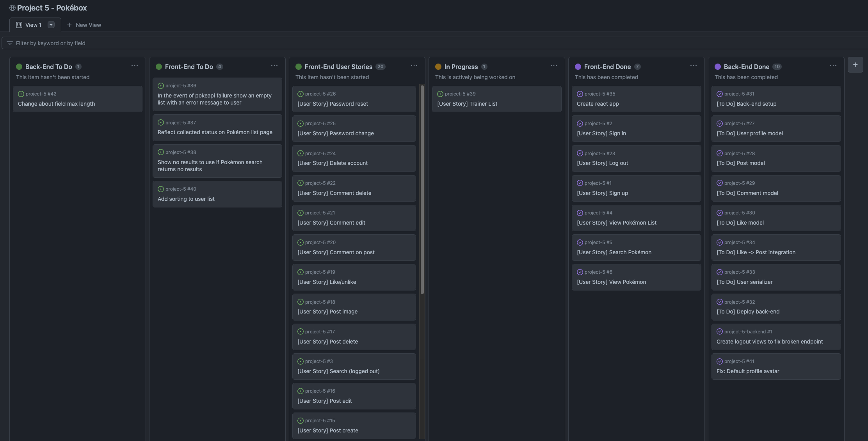Click the add new column plus button
This screenshot has height=441, width=868.
[x=855, y=65]
